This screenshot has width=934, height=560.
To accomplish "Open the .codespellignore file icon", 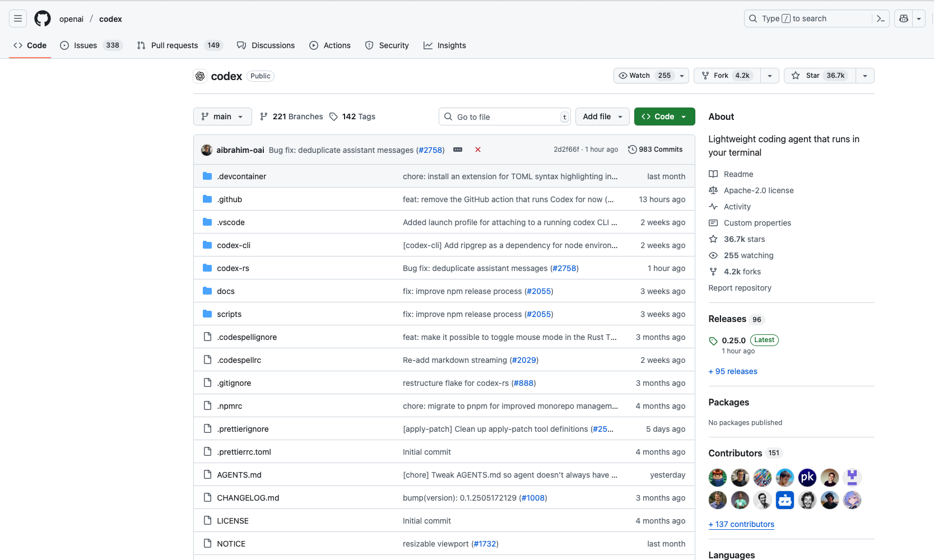I will [207, 337].
